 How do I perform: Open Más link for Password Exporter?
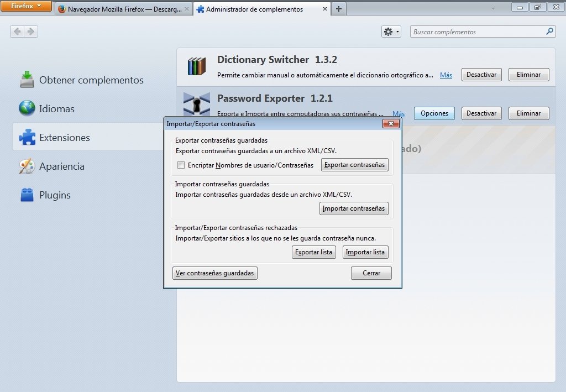(399, 114)
